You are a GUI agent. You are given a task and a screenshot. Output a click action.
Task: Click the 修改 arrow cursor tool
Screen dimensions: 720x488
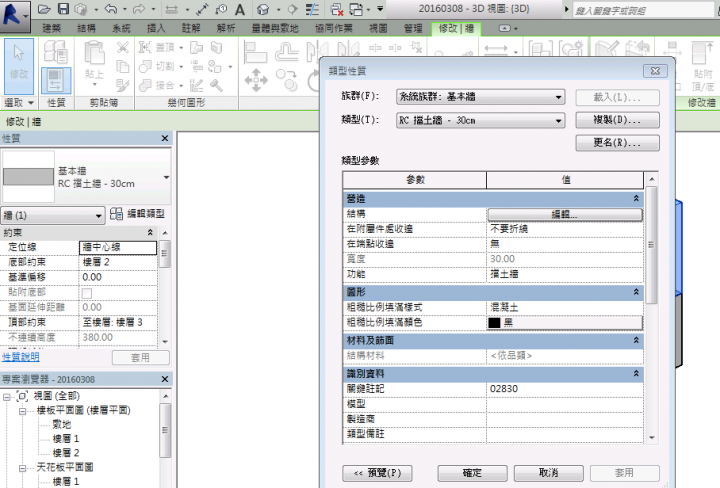[19, 66]
